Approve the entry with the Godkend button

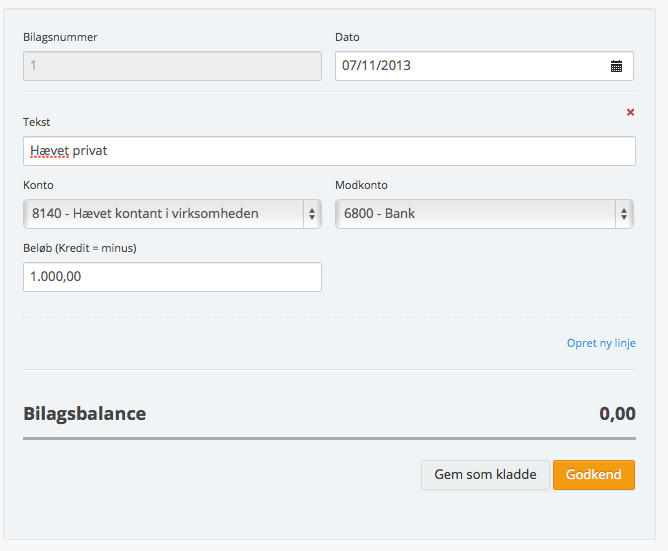pyautogui.click(x=593, y=475)
